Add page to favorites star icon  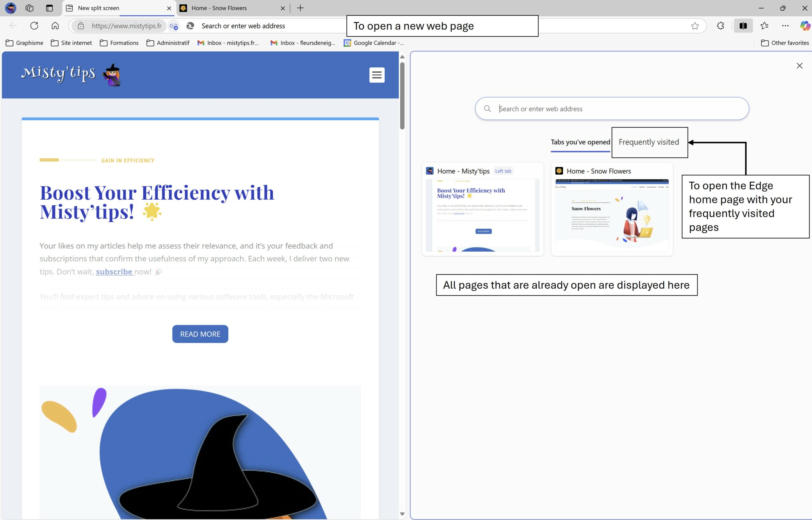(695, 26)
